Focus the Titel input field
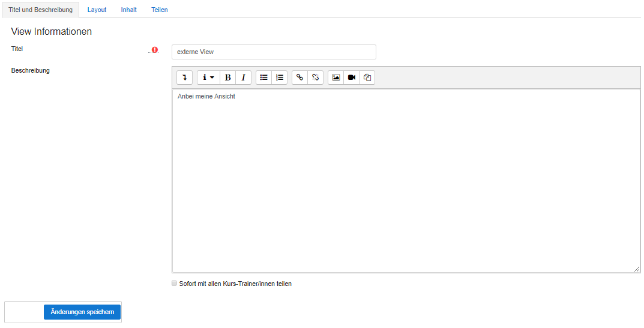Viewport: 644px width, 328px height. point(274,52)
